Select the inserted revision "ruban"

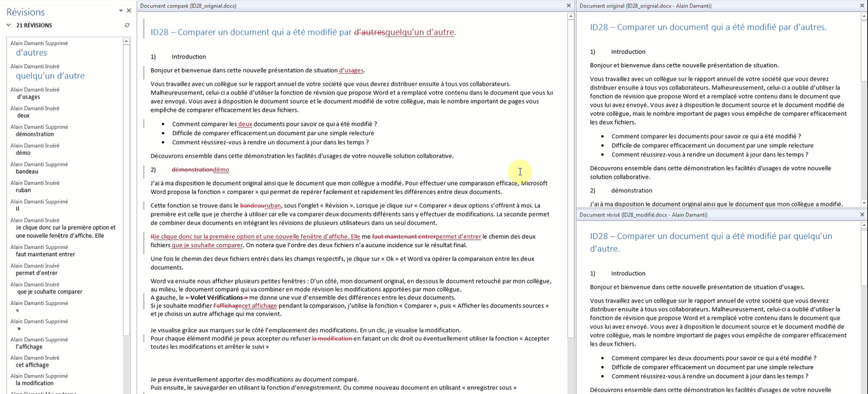coord(24,190)
